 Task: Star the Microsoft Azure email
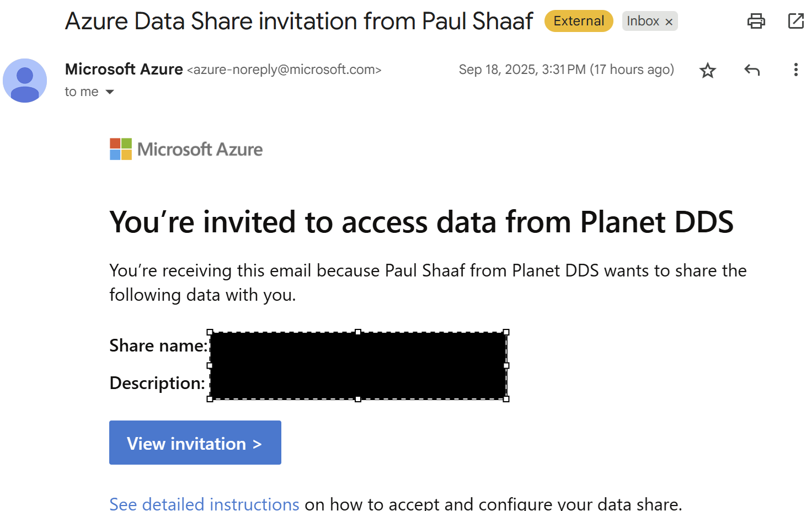pos(707,70)
